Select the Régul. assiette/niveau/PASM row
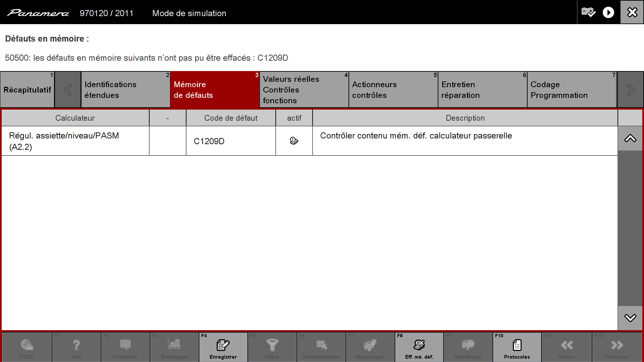 pos(310,141)
